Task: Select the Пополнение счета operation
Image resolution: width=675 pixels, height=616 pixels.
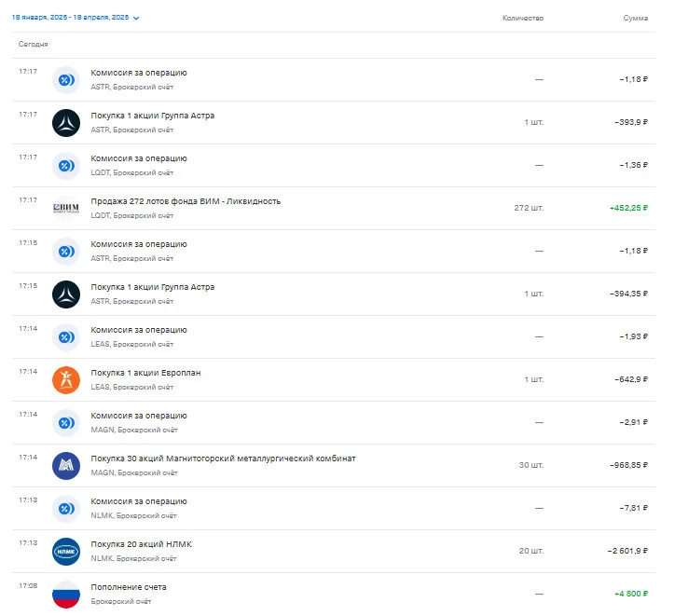Action: pos(334,595)
